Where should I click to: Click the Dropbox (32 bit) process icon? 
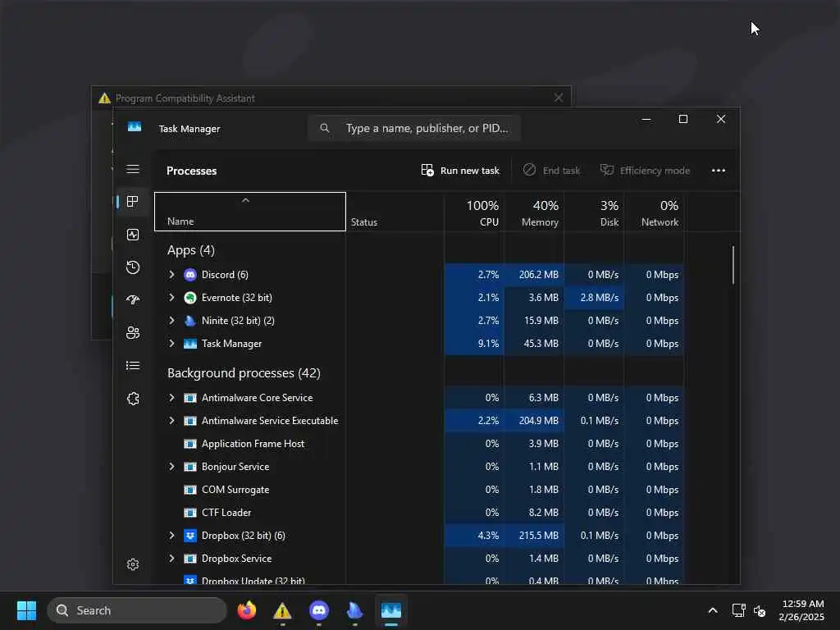click(190, 536)
